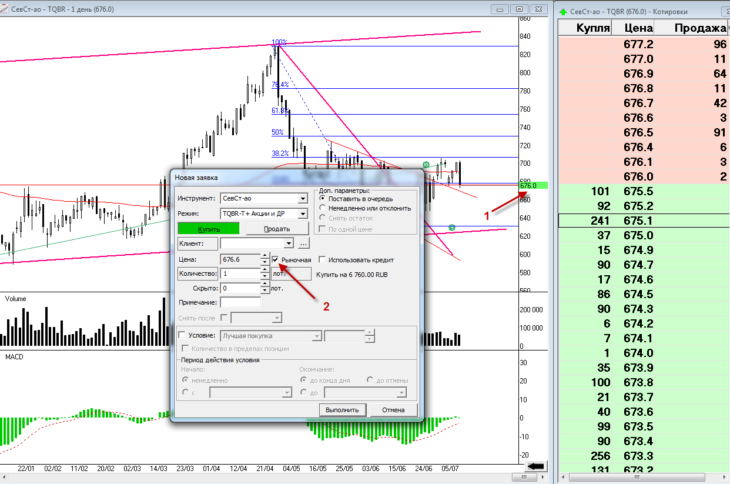
Task: Open the 'Снять после' time dropdown
Action: [277, 318]
